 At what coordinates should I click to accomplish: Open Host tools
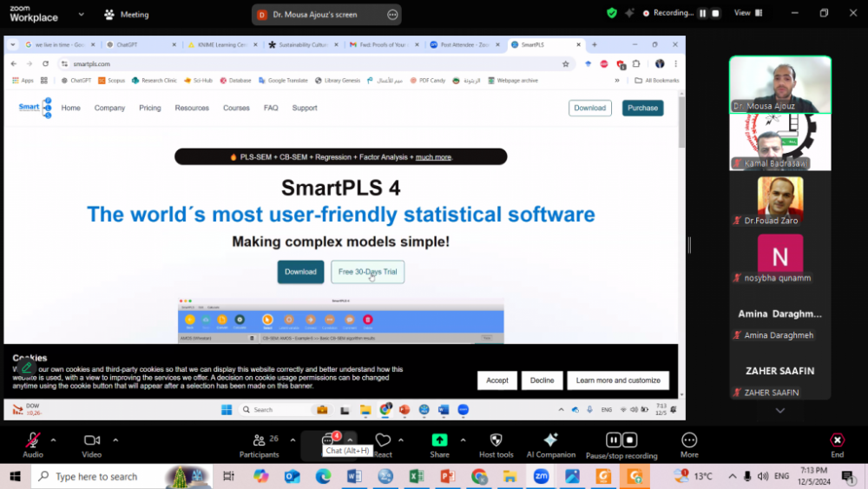click(496, 446)
